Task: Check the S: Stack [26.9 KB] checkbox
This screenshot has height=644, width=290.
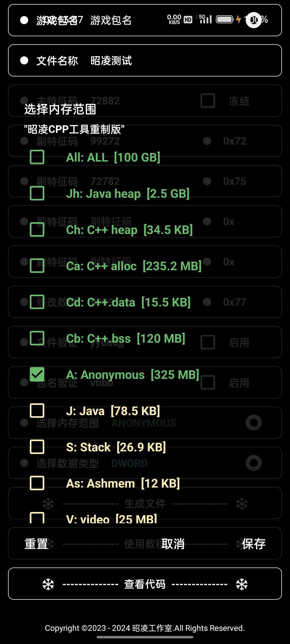Action: click(37, 447)
